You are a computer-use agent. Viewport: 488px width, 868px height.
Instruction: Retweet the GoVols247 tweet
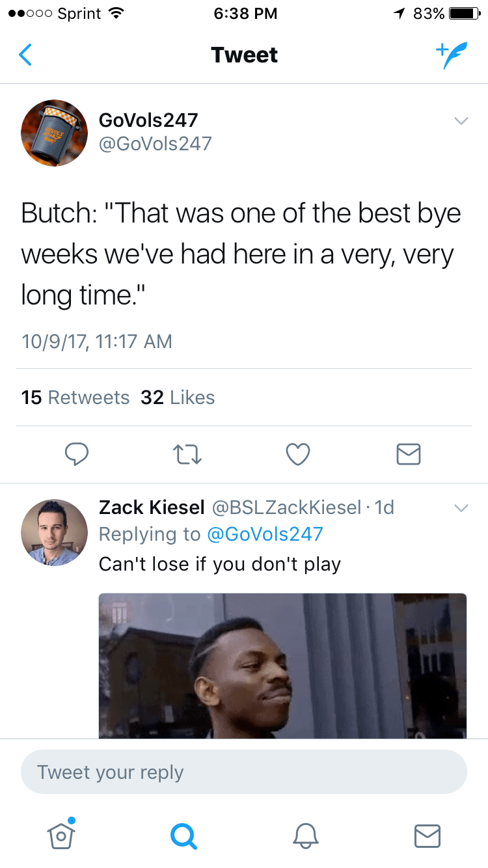(x=187, y=454)
